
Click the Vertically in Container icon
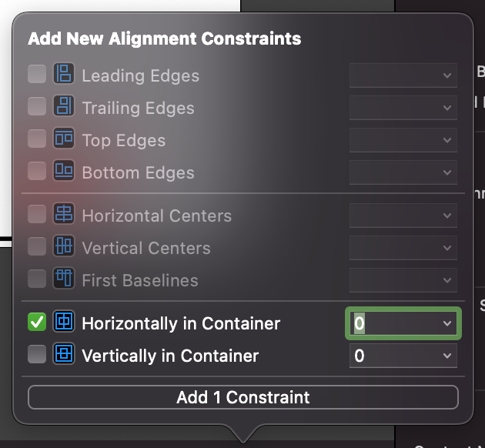click(62, 355)
